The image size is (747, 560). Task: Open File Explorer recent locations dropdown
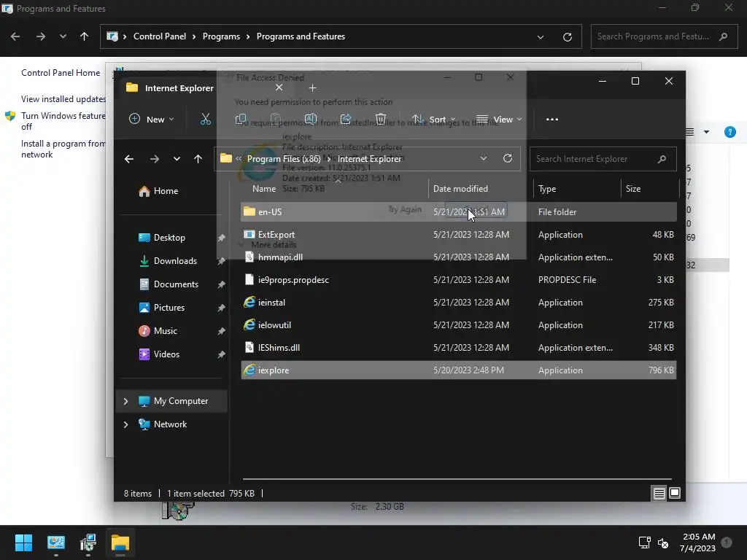[x=177, y=159]
